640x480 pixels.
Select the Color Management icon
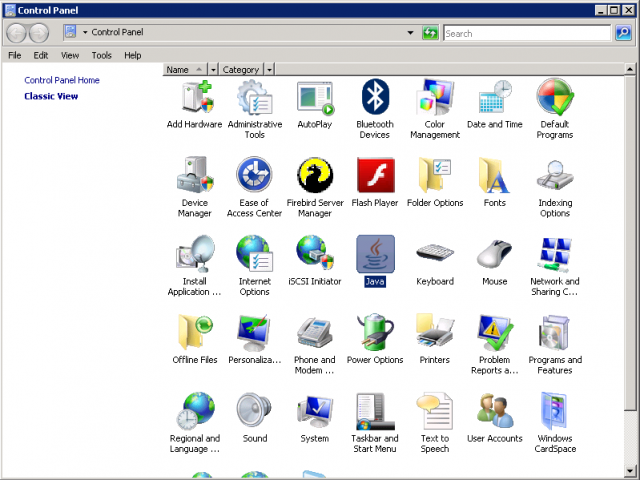(x=435, y=109)
